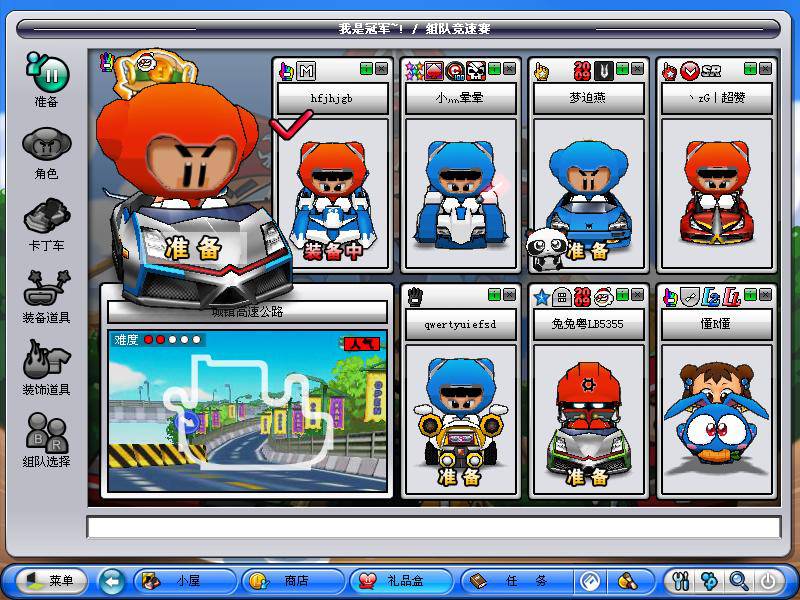Click the room title 我是冠军 bar

398,29
